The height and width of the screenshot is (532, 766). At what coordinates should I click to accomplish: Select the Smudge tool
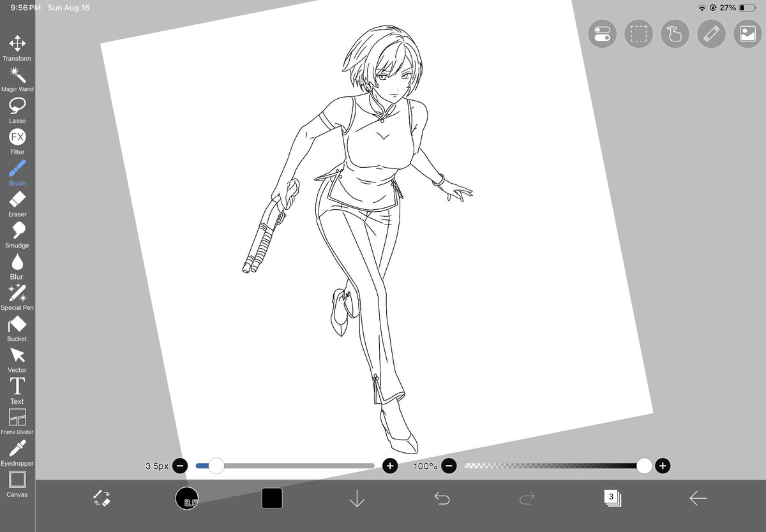point(17,236)
